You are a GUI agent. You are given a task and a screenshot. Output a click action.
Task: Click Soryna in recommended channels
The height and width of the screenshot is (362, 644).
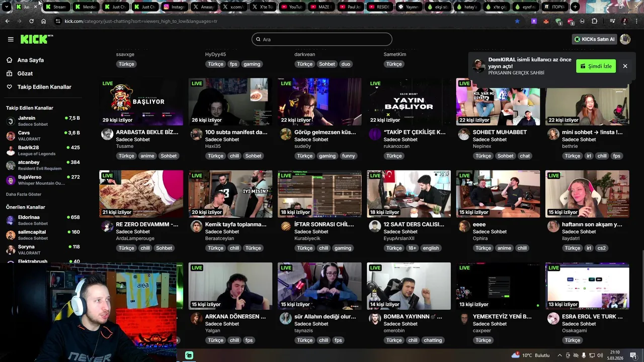43,249
